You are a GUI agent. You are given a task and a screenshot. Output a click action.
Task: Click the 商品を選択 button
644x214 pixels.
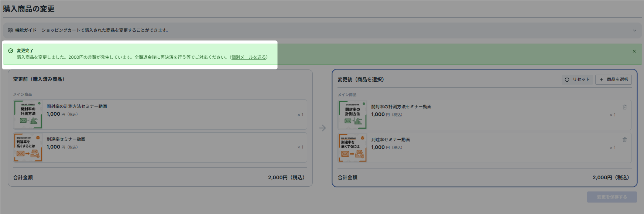pos(613,79)
